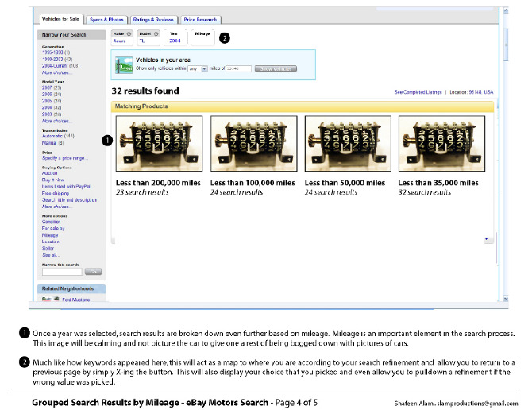Change location via 95148 USA link
The height and width of the screenshot is (410, 532).
coord(480,92)
